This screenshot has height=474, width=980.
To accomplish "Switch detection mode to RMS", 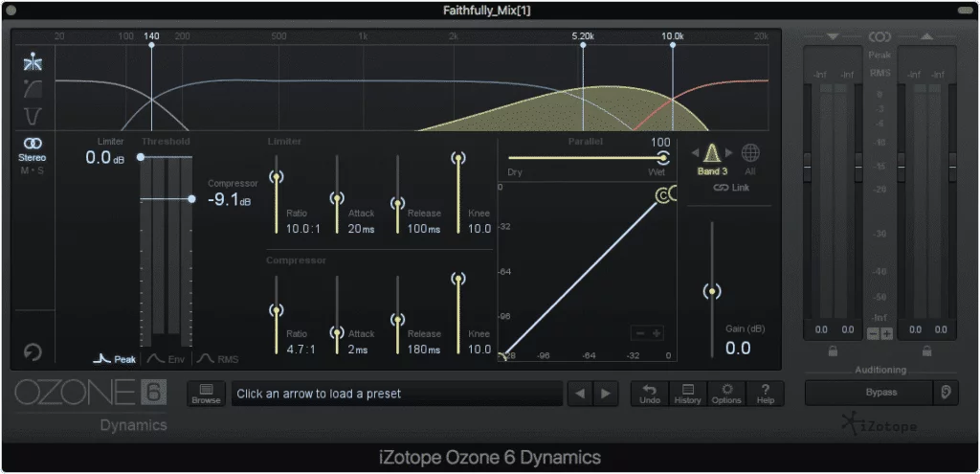I will pyautogui.click(x=218, y=359).
